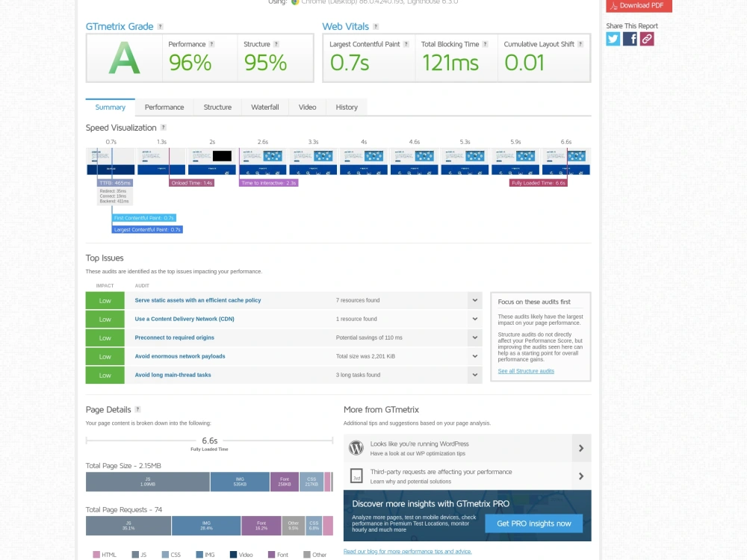Click Low impact badge for cache policy
Image resolution: width=747 pixels, height=560 pixels.
[x=105, y=300]
